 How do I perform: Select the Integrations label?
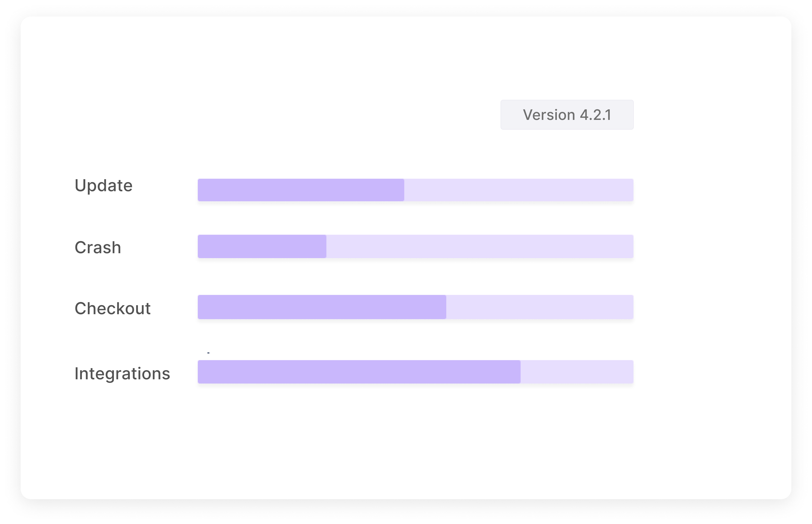(122, 374)
